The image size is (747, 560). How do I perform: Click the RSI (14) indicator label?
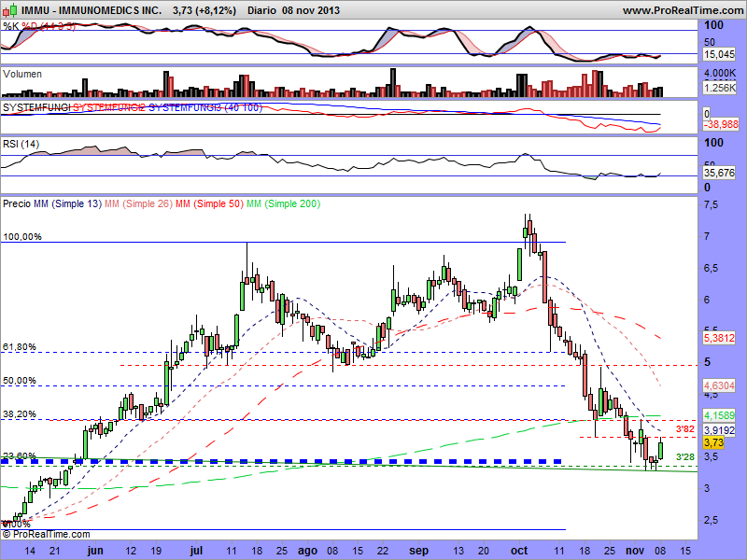(21, 144)
